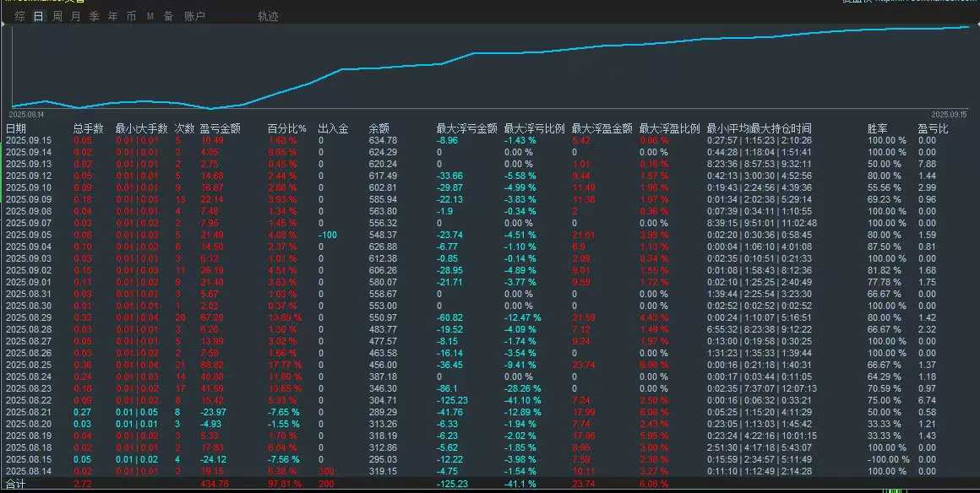Image resolution: width=980 pixels, height=493 pixels.
Task: Click the -100 withdrawal cell
Action: coord(327,235)
